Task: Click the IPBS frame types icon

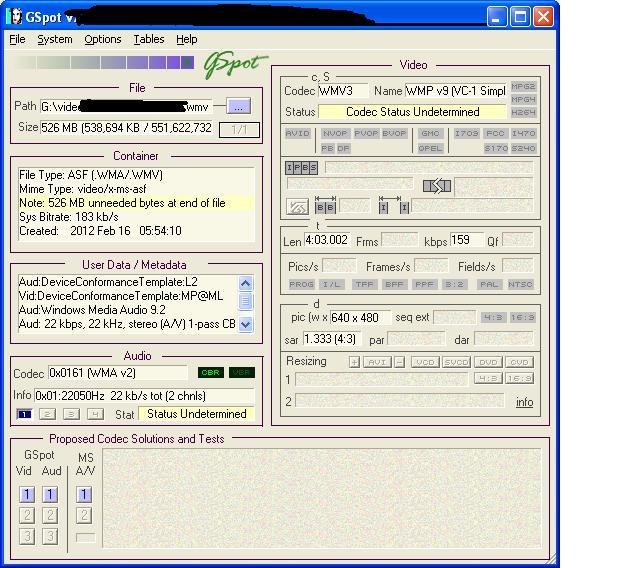Action: coord(301,167)
